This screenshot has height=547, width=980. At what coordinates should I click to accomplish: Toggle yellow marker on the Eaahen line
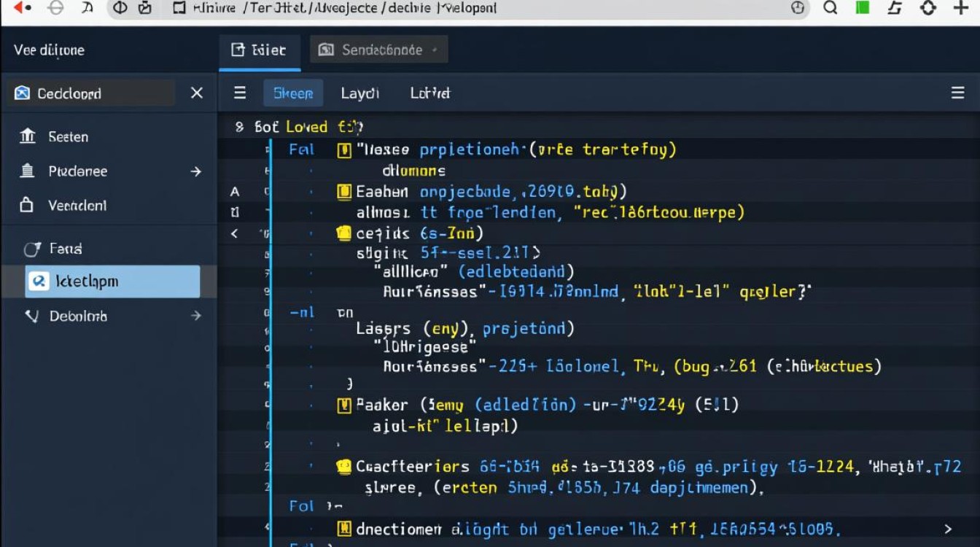click(343, 192)
